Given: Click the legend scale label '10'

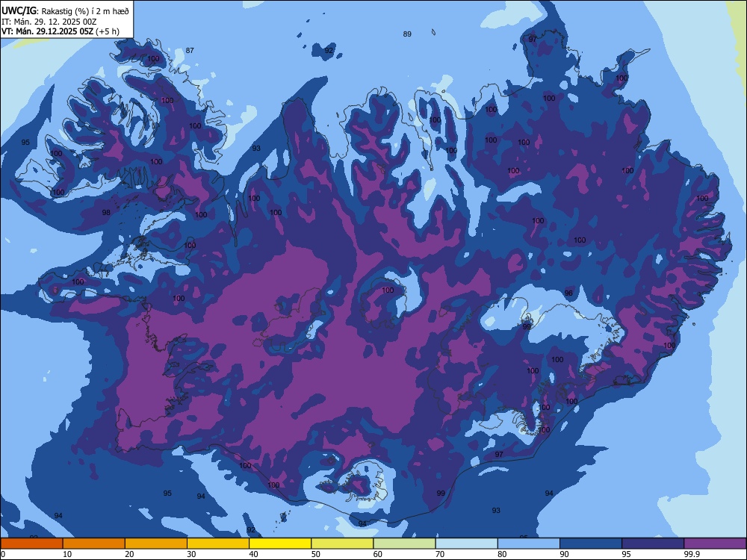Looking at the screenshot, I should click(x=67, y=554).
